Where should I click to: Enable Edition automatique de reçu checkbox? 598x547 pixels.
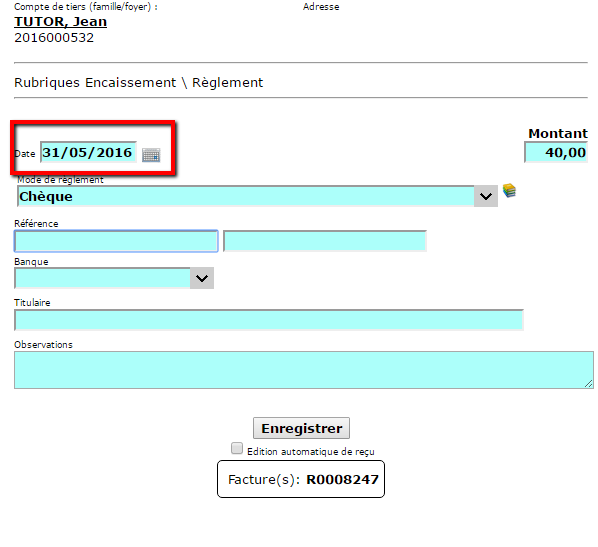coord(237,448)
